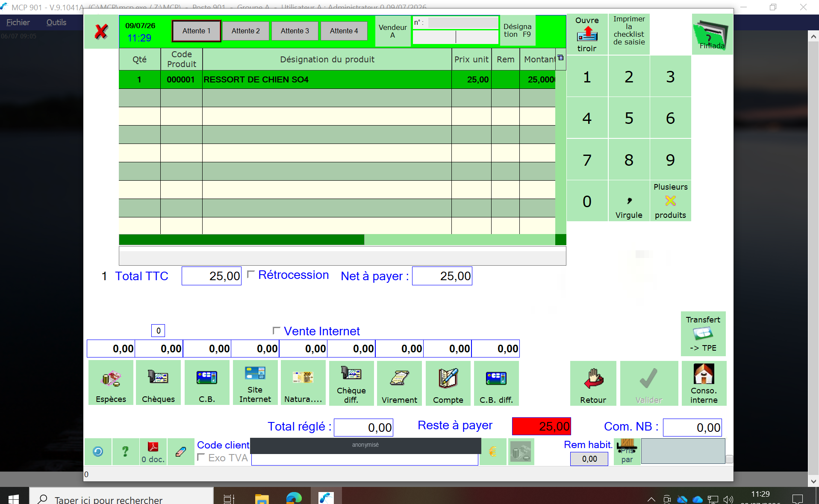Enable the Rétrocession checkbox
This screenshot has height=504, width=819.
click(x=251, y=274)
